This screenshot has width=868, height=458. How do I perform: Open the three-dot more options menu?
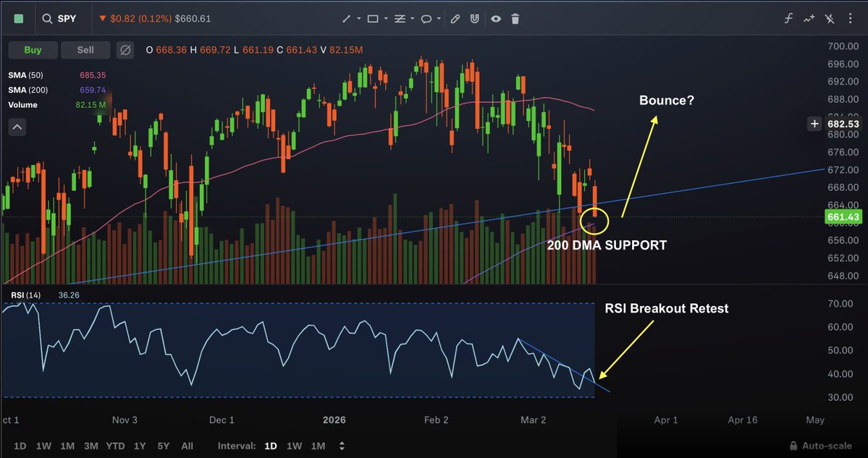pos(851,19)
